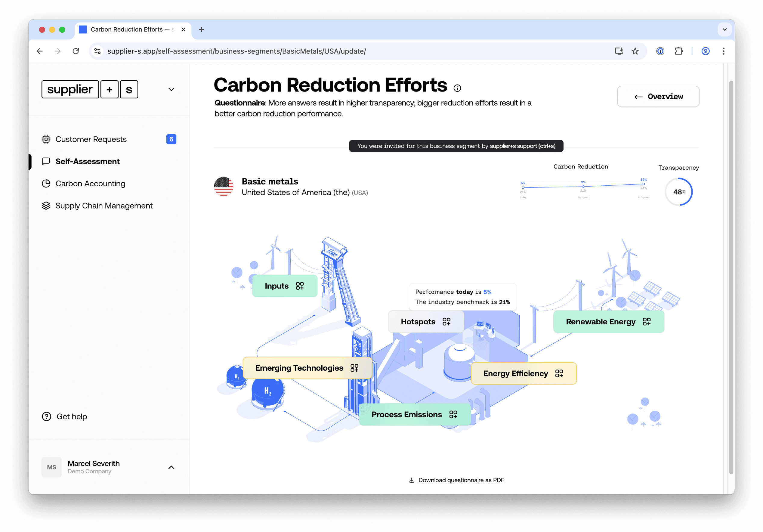Collapse the Marcel Severith account menu
Screen dimensions: 763x532
pos(171,467)
